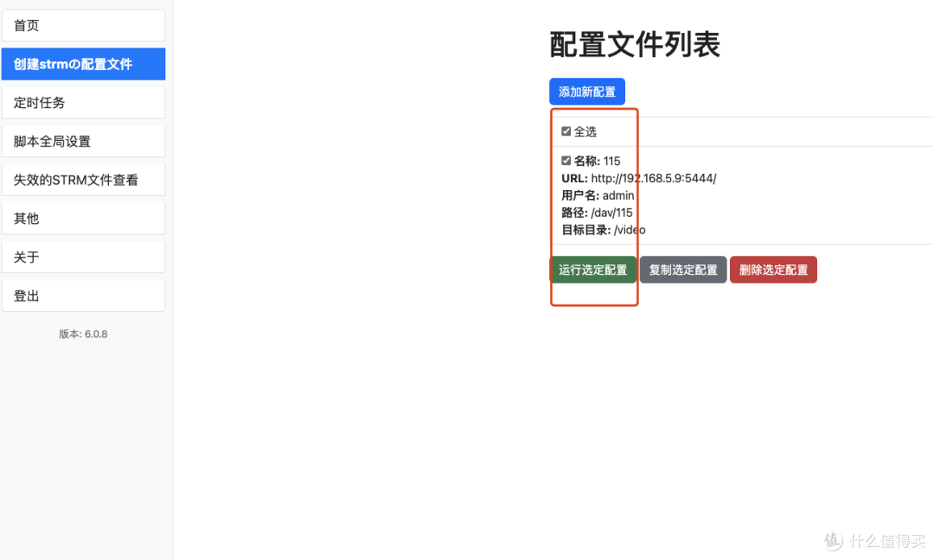Go to 脚本全局设置

(83, 142)
